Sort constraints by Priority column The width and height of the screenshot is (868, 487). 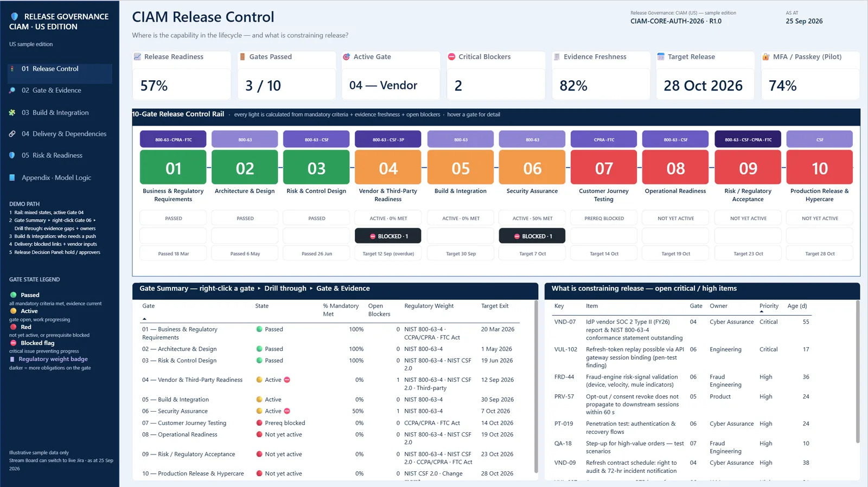(769, 306)
